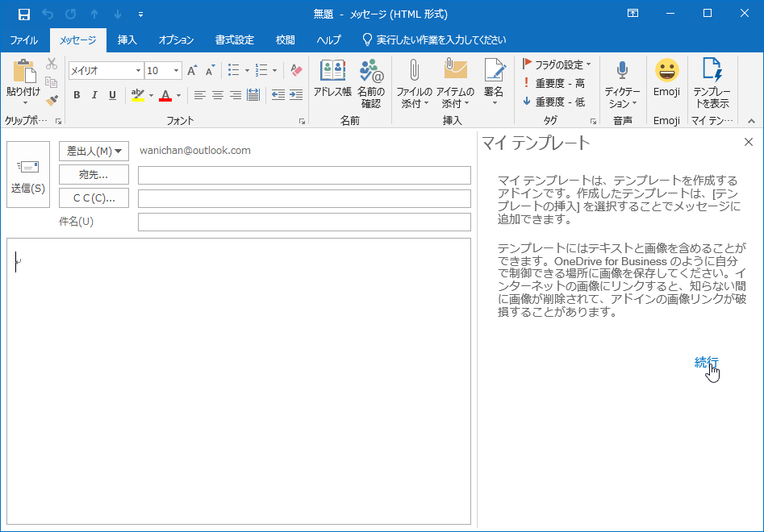This screenshot has width=764, height=532.
Task: Click 名前の確認 check names icon
Action: click(x=371, y=81)
